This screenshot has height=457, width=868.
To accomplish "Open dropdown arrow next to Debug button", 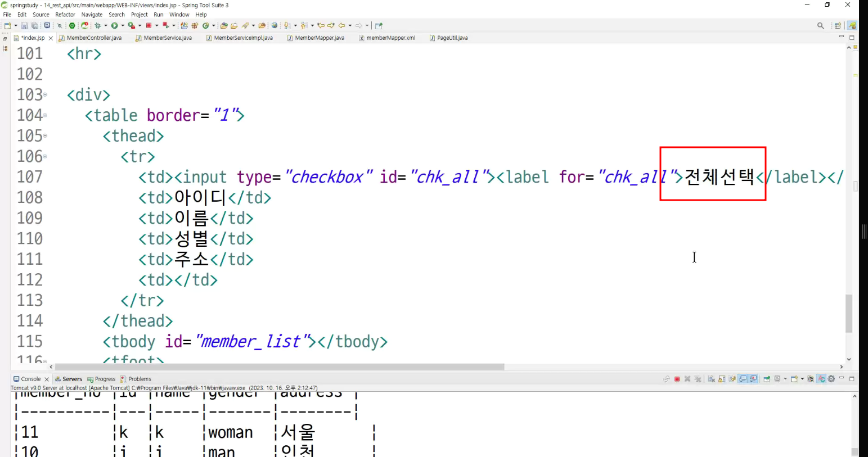I will (x=105, y=26).
